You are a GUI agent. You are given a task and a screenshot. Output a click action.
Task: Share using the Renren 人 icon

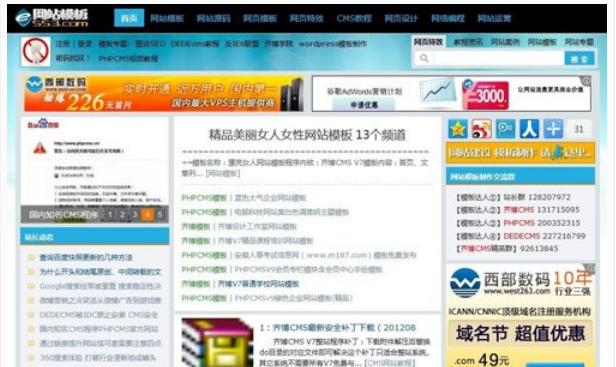(529, 129)
